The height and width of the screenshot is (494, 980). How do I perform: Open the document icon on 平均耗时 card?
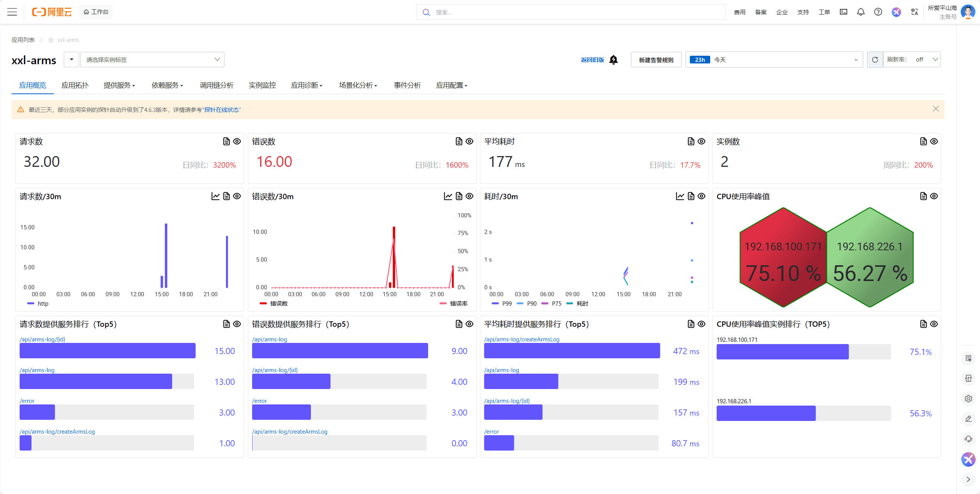pyautogui.click(x=691, y=141)
